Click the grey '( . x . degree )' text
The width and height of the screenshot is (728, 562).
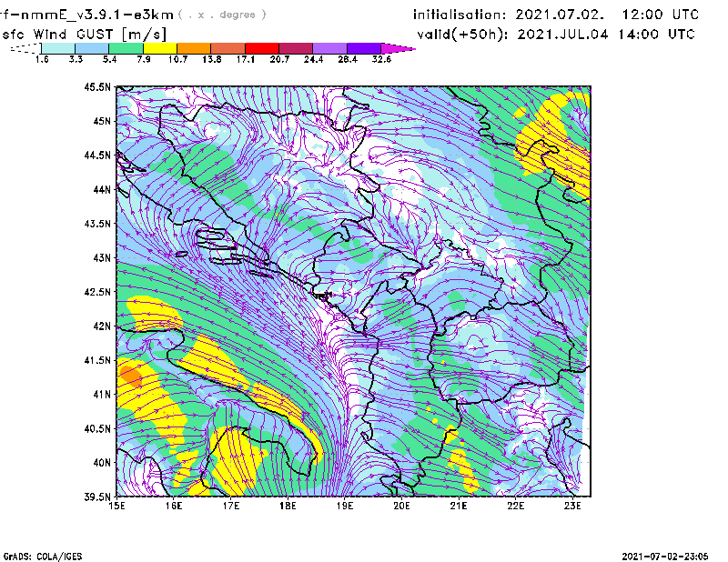[222, 15]
